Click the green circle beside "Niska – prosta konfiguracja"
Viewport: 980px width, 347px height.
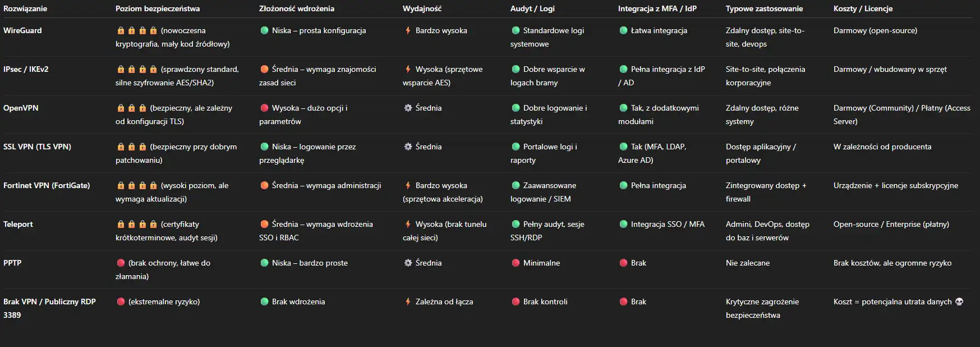pyautogui.click(x=264, y=30)
